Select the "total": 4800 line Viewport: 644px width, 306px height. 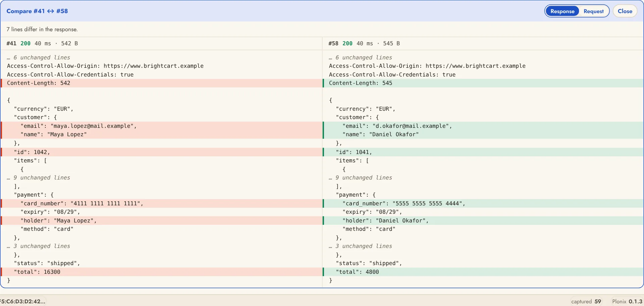click(x=483, y=272)
